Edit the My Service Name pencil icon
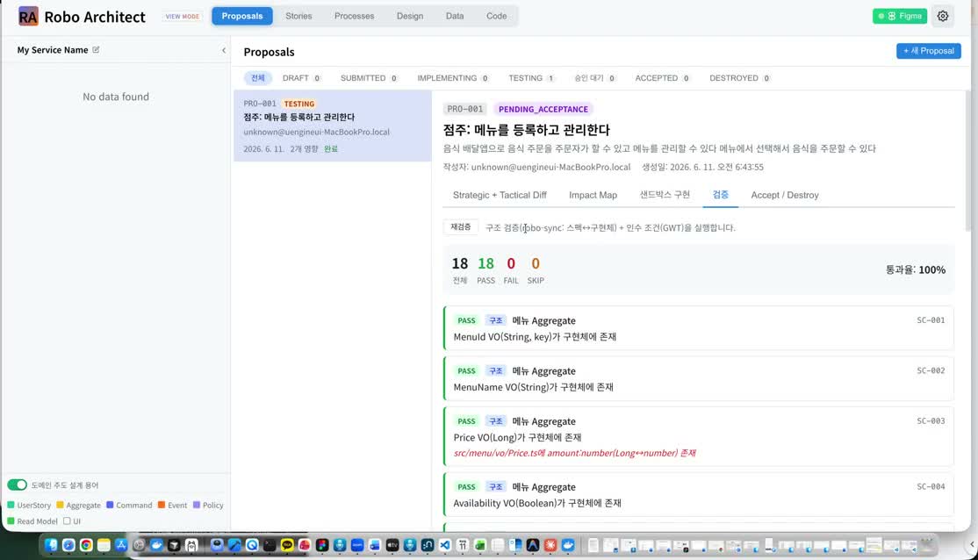The width and height of the screenshot is (978, 560). click(x=96, y=50)
